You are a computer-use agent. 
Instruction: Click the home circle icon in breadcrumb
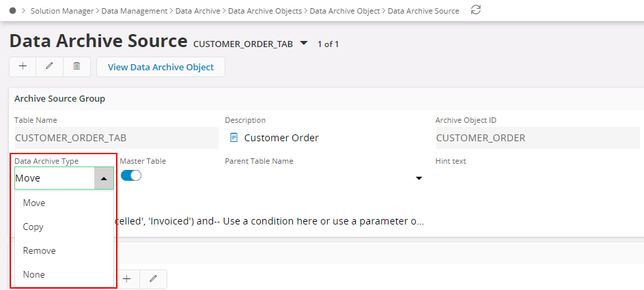(x=12, y=11)
